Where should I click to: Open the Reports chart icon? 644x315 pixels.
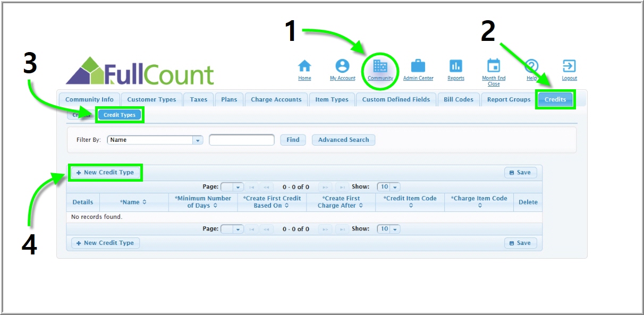(x=456, y=66)
